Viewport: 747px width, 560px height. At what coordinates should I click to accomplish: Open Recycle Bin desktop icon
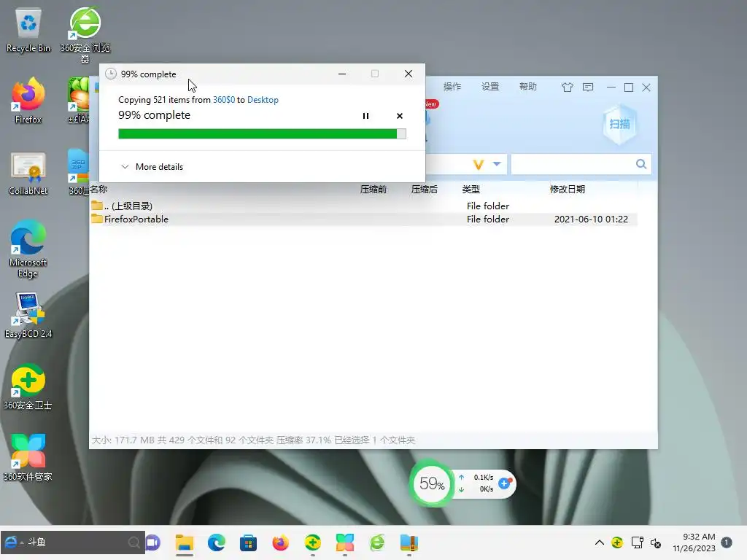[x=28, y=31]
